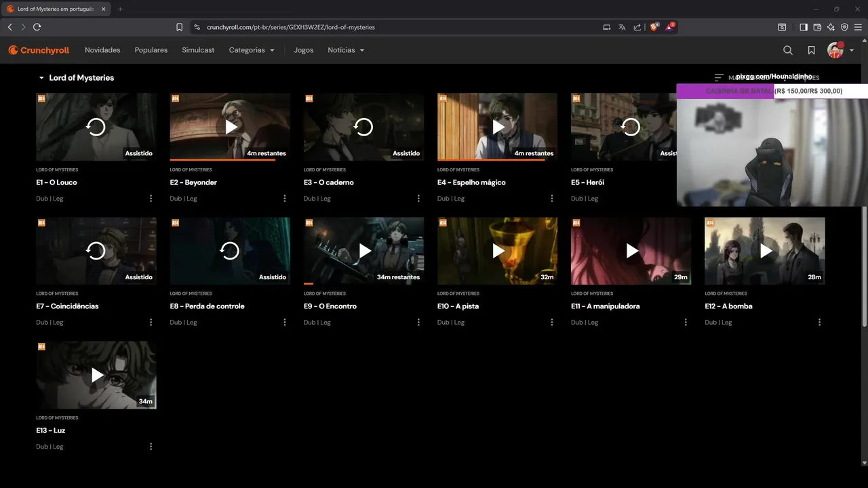
Task: Replay E1 - O Louco thumbnail
Action: point(96,127)
